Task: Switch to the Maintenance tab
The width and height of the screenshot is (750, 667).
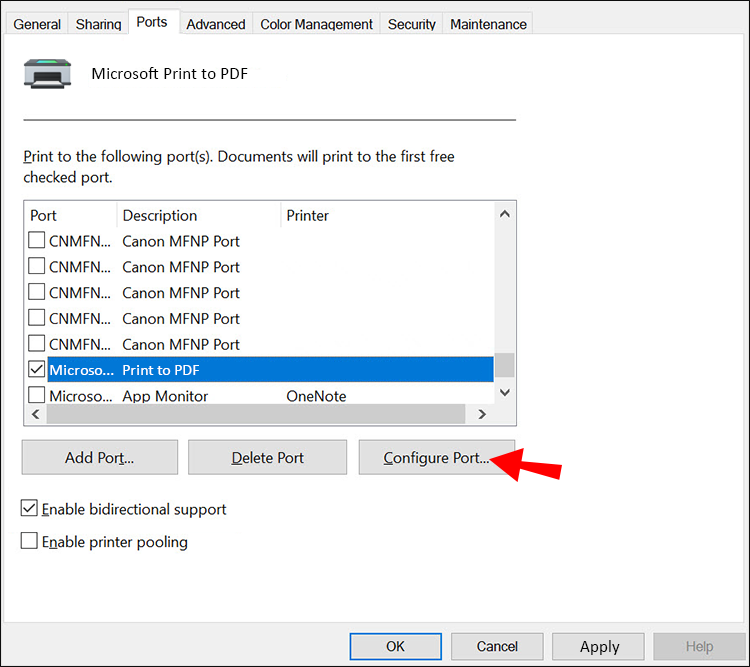Action: point(487,24)
